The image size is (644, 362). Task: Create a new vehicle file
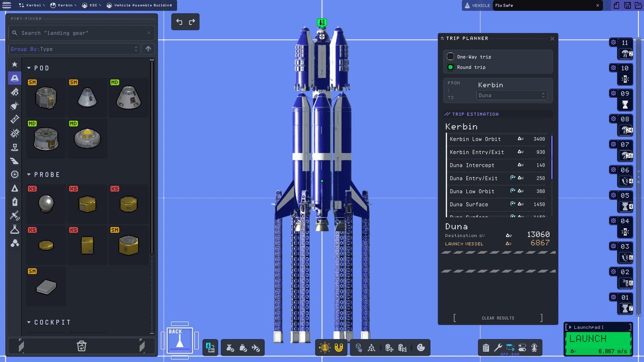[x=617, y=6]
